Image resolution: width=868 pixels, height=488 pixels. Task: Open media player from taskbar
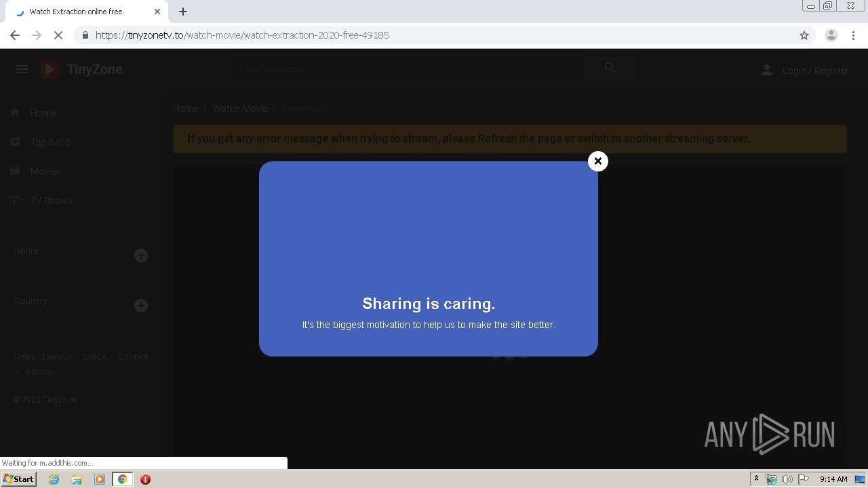click(x=100, y=479)
